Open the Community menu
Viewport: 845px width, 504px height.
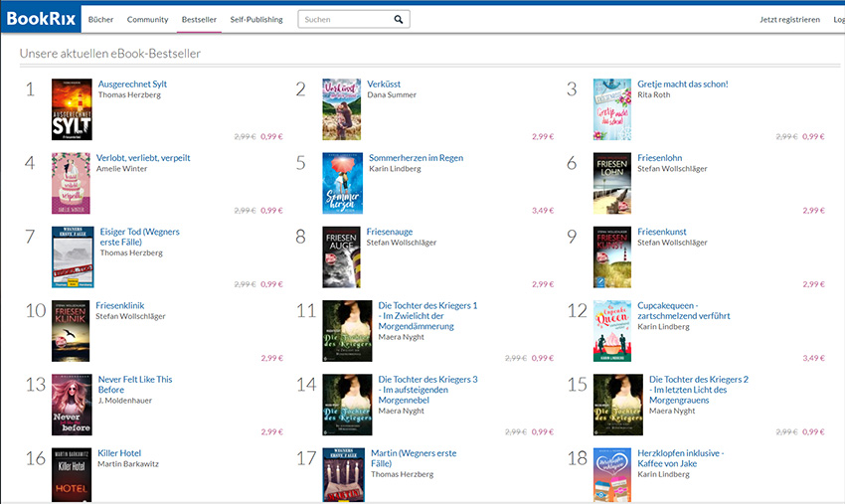[x=147, y=19]
